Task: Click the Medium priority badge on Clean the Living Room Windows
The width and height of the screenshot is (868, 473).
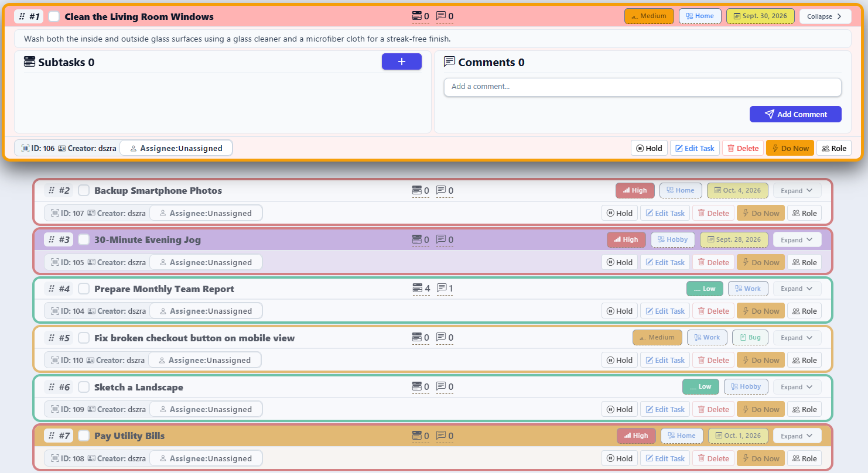Action: point(649,16)
